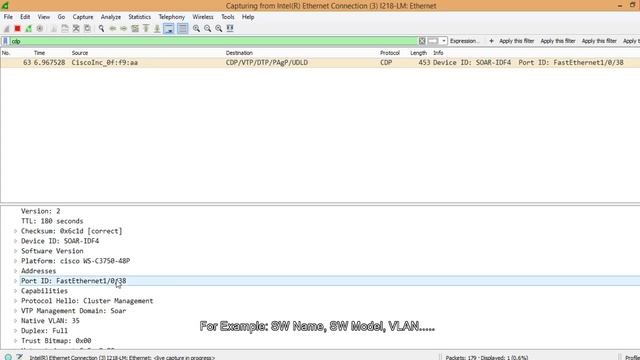Restart the current capture (green fin)
The image size is (640, 360).
29,29
